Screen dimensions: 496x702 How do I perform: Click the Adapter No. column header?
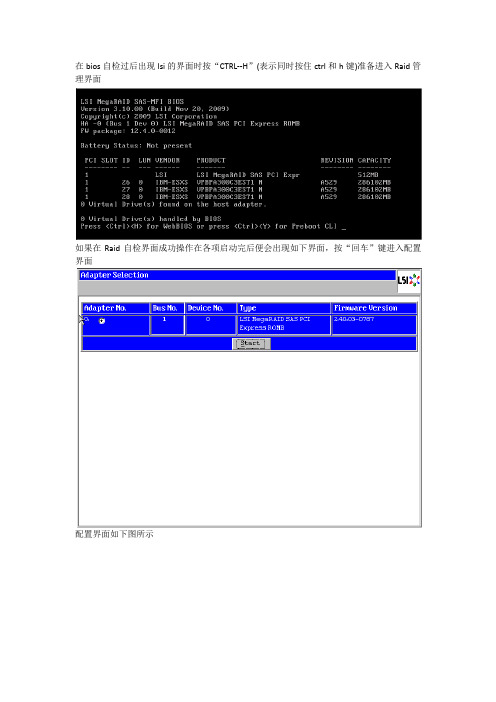pyautogui.click(x=115, y=308)
